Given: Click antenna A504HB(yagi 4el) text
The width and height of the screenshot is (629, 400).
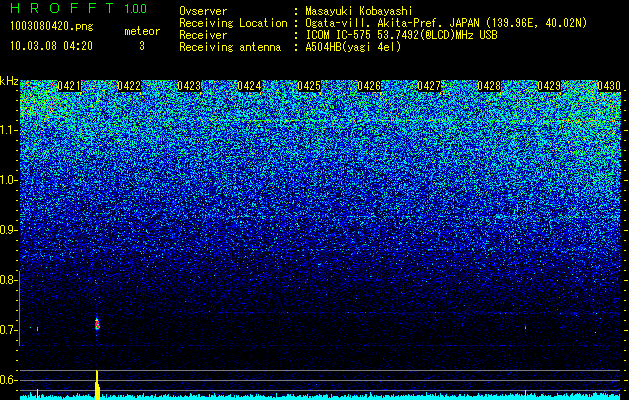Looking at the screenshot, I should coord(353,47).
